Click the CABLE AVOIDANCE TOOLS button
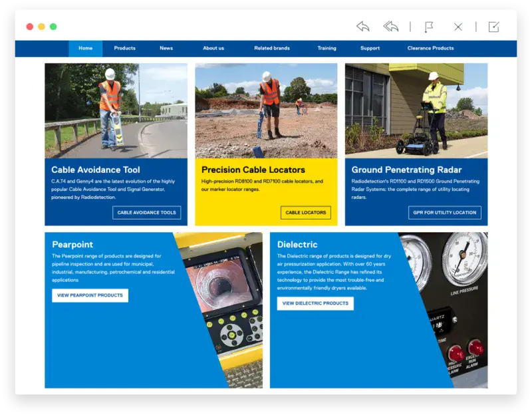The width and height of the screenshot is (532, 415). click(x=146, y=212)
